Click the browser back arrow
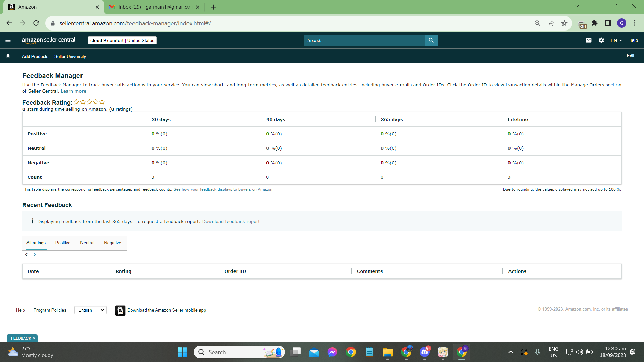The height and width of the screenshot is (362, 644). point(9,23)
